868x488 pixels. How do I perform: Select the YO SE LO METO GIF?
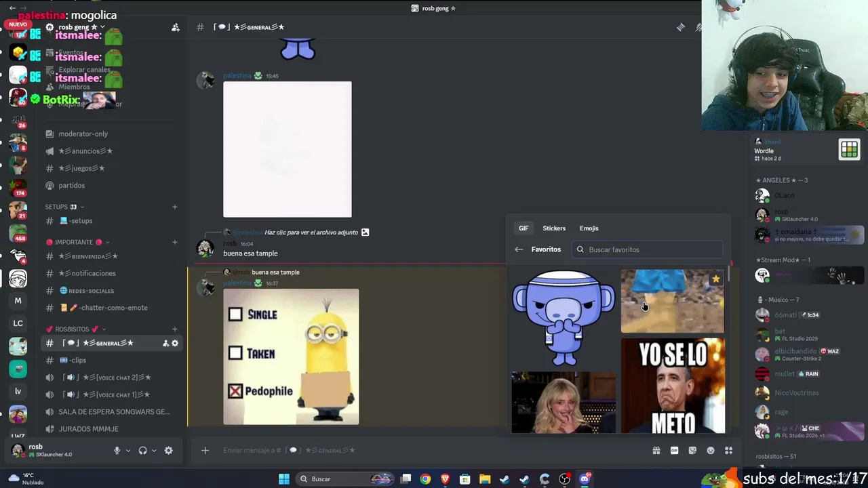click(673, 386)
